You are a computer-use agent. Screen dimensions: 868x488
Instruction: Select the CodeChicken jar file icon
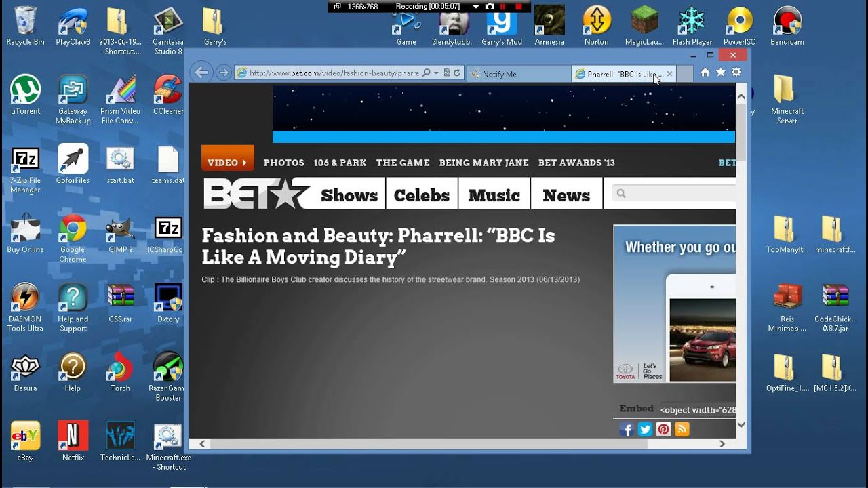coord(835,308)
